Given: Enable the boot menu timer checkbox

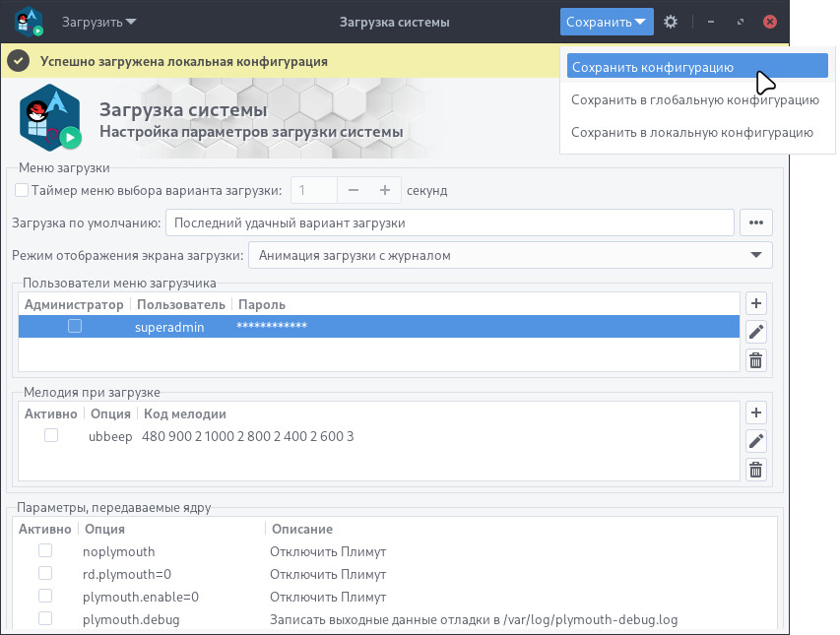Looking at the screenshot, I should point(22,190).
